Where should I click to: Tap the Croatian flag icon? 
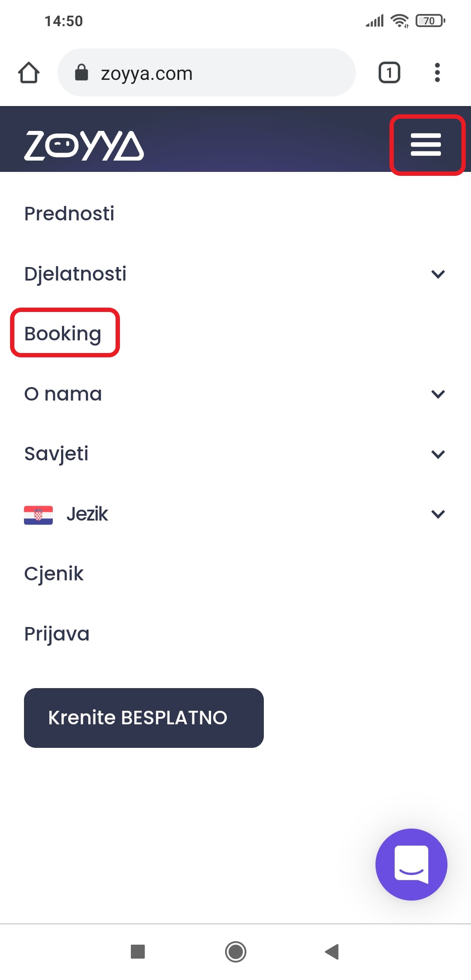[x=38, y=515]
